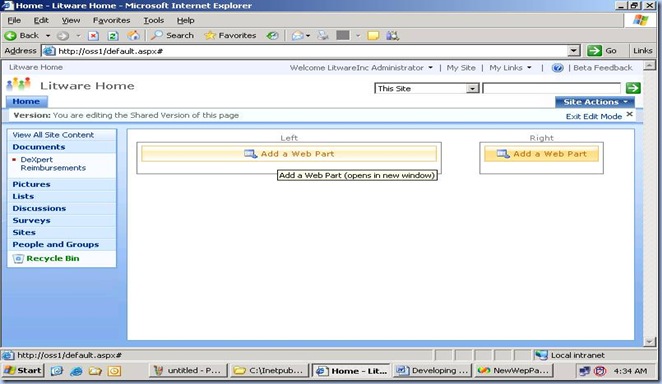This screenshot has width=662, height=384.
Task: Open People and Groups sidebar link
Action: (x=56, y=244)
